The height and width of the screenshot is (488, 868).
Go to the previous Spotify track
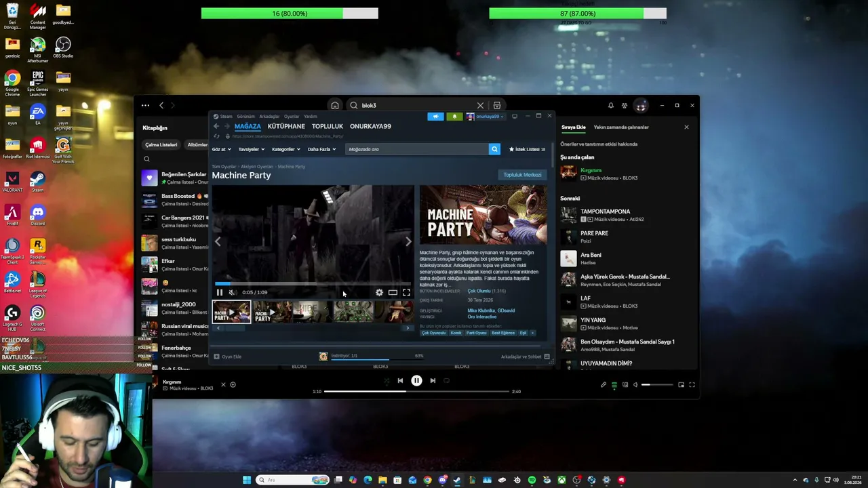click(x=400, y=381)
